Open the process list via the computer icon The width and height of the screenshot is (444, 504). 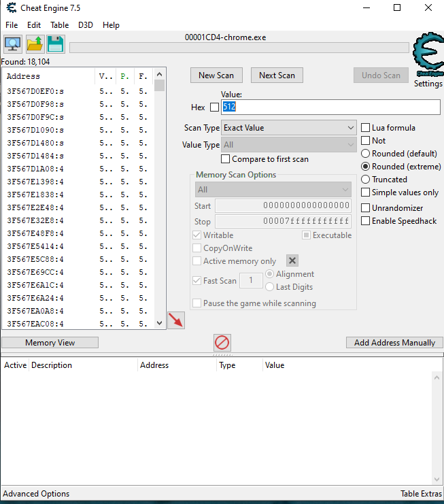tap(13, 44)
